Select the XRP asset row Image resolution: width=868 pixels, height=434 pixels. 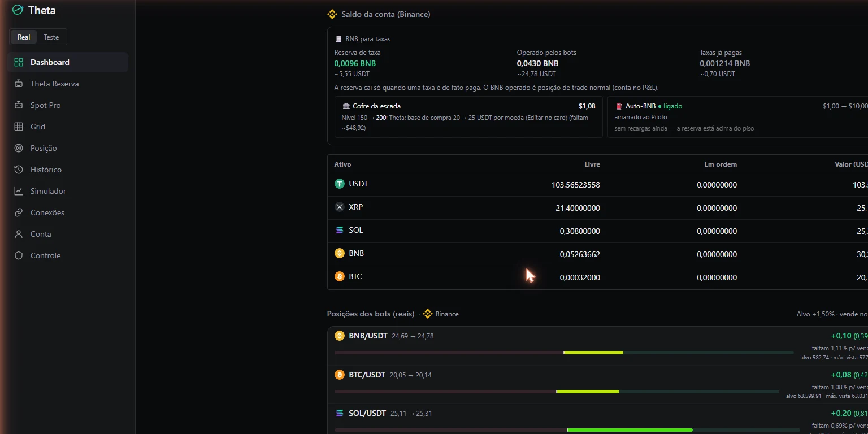point(598,208)
